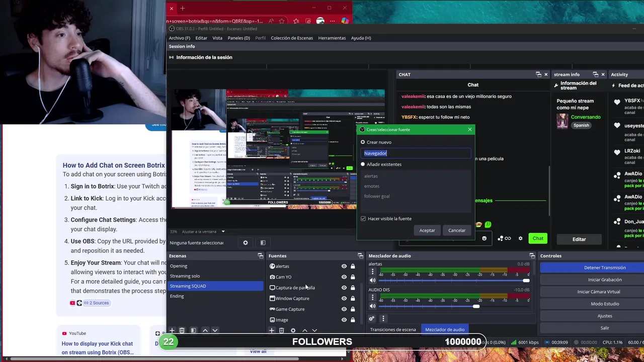Open the Paneles (D) menu

click(238, 38)
